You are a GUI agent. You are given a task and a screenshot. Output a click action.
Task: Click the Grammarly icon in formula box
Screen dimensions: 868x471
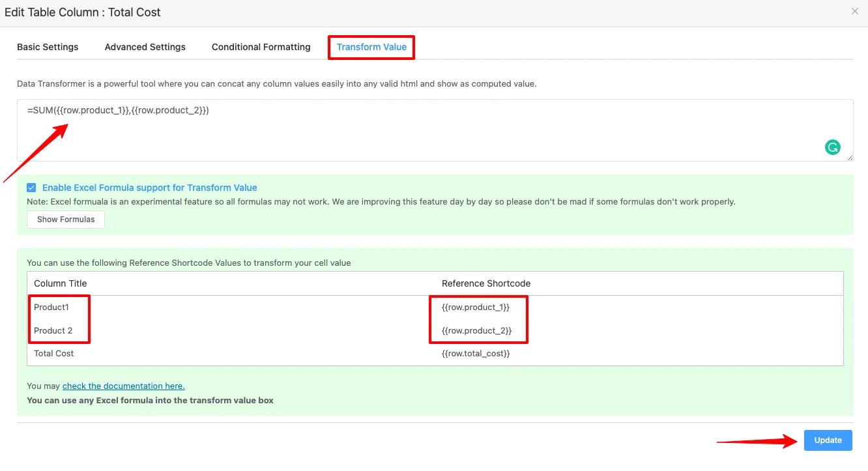click(x=832, y=147)
